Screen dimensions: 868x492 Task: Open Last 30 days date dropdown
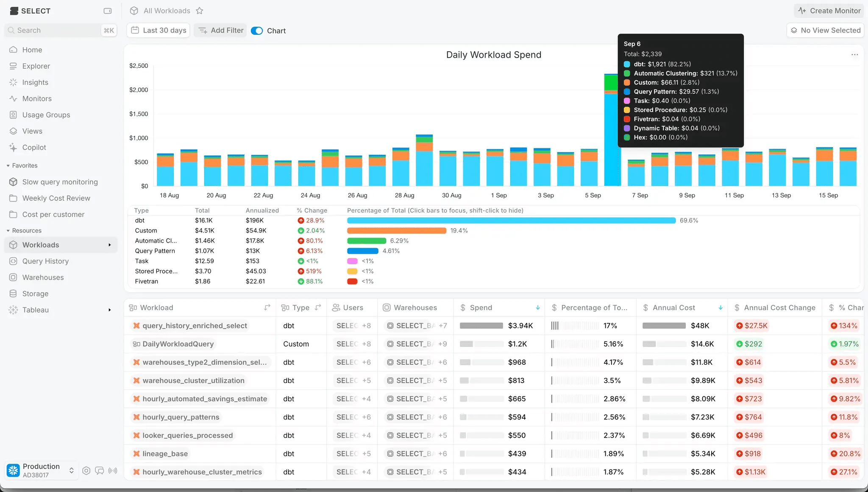[159, 31]
